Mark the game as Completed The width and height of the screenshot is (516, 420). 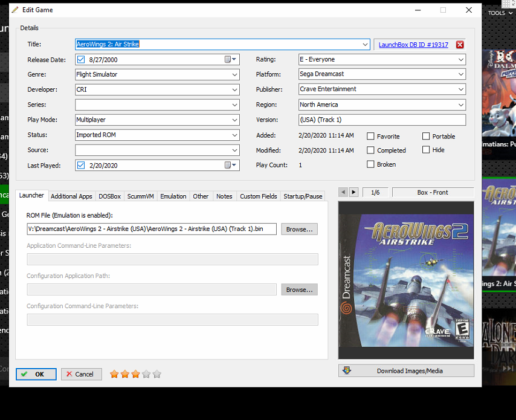tap(370, 150)
